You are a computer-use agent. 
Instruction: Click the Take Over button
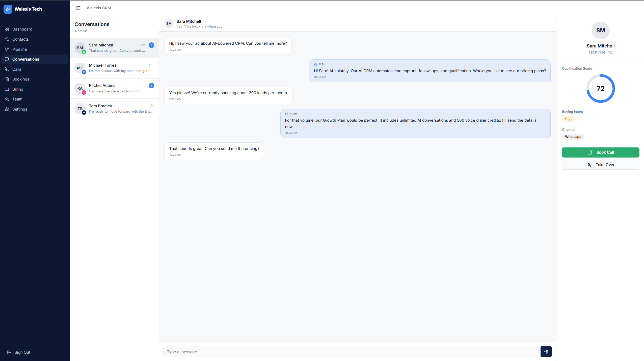(x=601, y=165)
